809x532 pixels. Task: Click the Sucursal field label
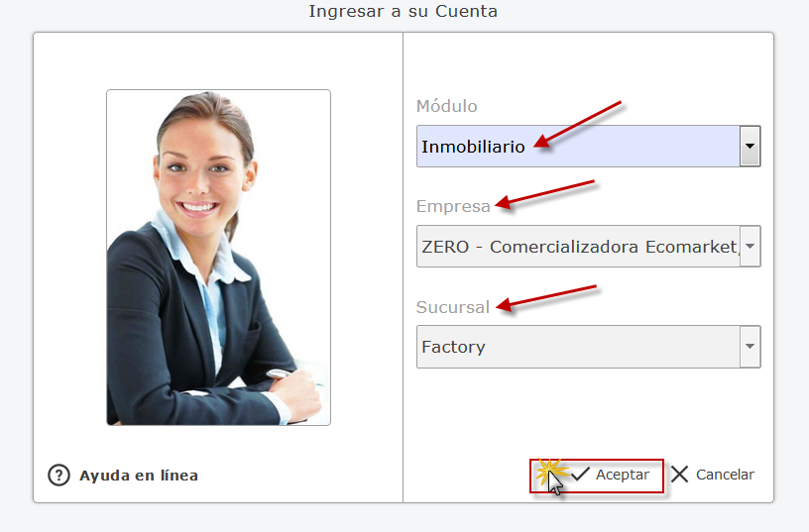pyautogui.click(x=452, y=307)
